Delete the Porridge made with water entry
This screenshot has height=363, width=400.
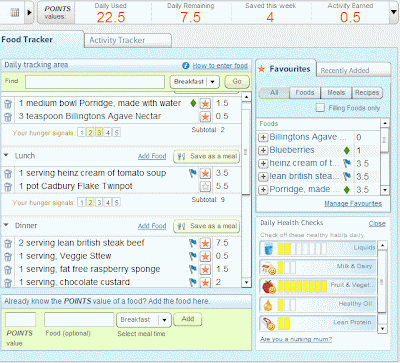pyautogui.click(x=8, y=104)
